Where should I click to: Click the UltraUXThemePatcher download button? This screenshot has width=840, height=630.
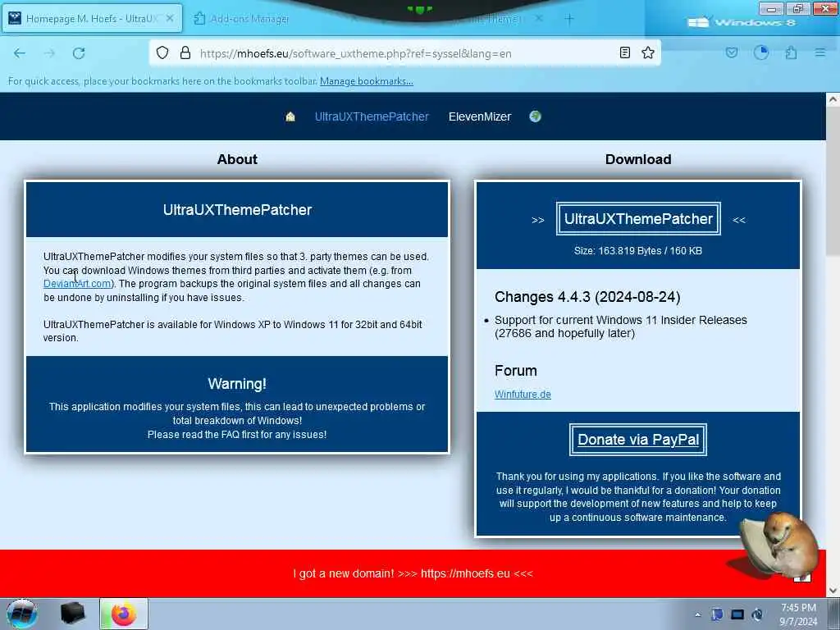click(x=638, y=218)
